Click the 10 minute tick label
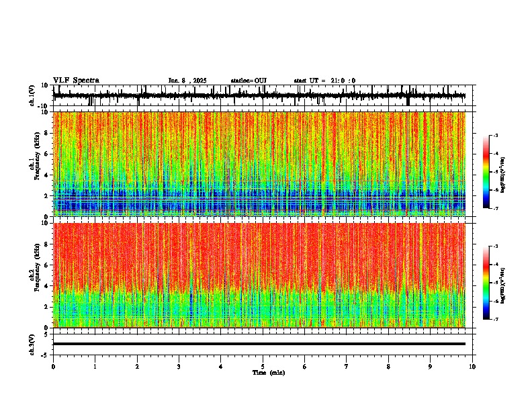This screenshot has height=411, width=532. (x=472, y=367)
